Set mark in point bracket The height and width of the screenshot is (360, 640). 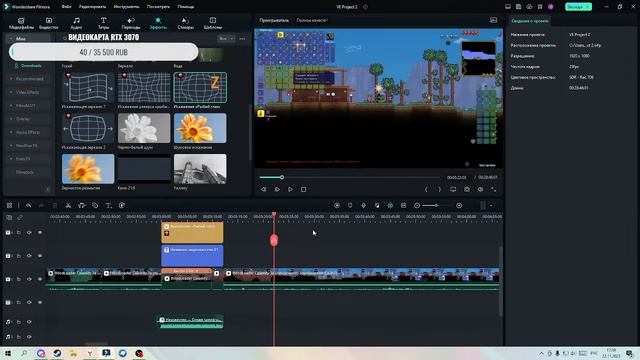pyautogui.click(x=426, y=189)
